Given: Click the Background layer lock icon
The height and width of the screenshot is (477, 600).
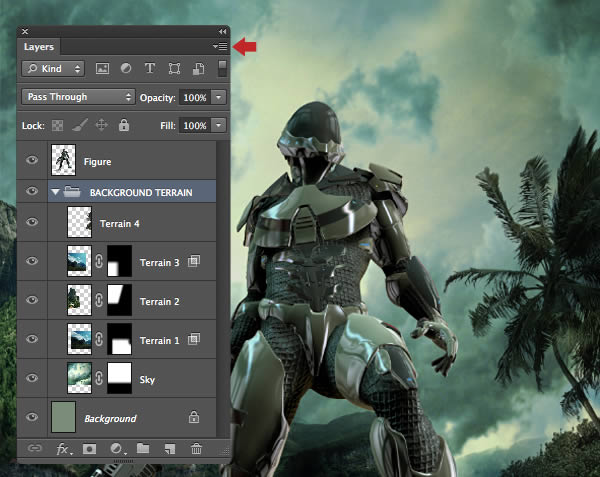Looking at the screenshot, I should tap(194, 417).
